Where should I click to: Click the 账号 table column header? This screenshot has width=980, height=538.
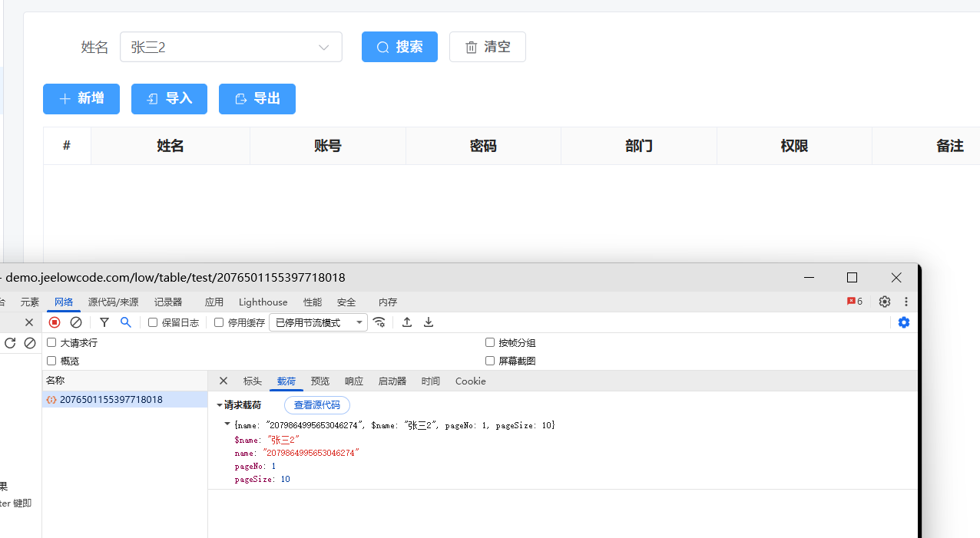328,146
